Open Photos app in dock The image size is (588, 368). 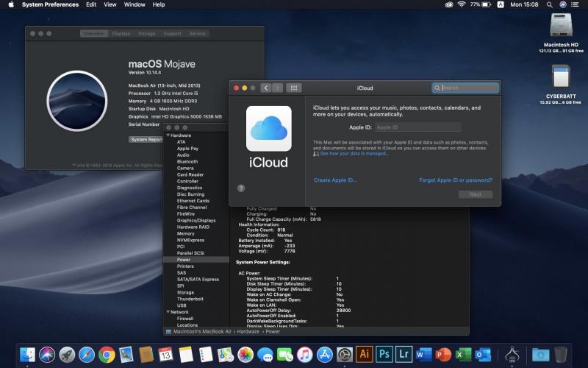[x=245, y=355]
